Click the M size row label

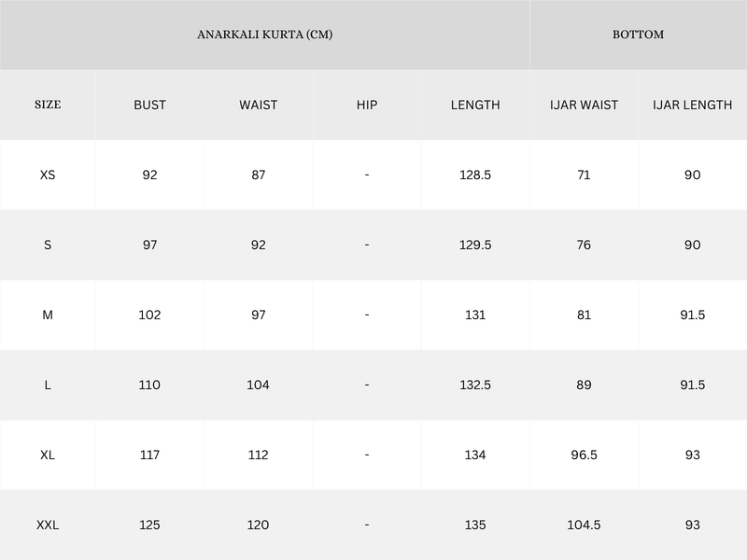click(48, 315)
